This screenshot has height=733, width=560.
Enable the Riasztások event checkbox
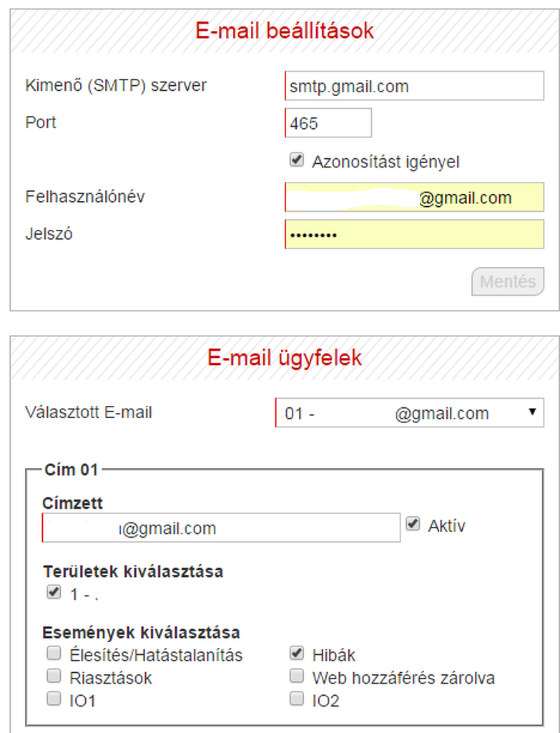[x=54, y=676]
